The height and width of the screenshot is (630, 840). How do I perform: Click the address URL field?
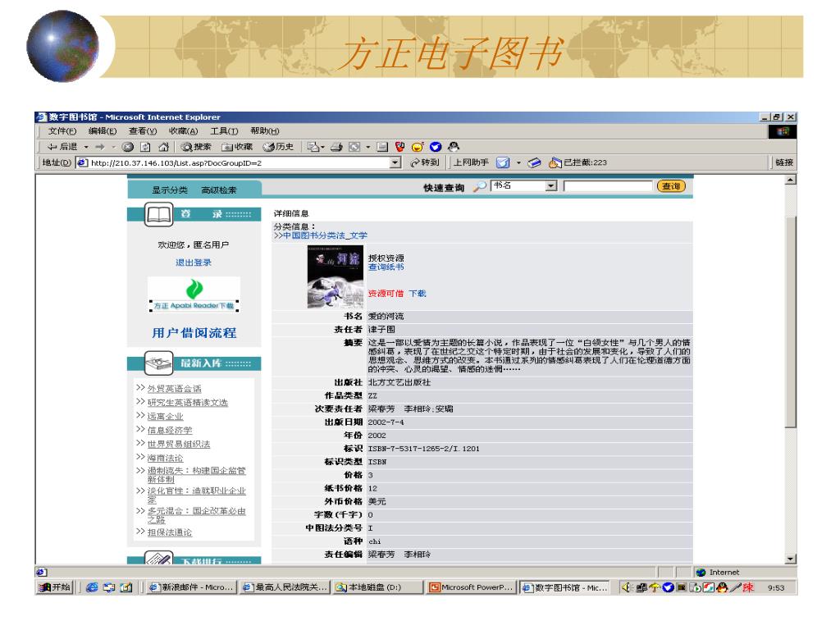pyautogui.click(x=239, y=163)
